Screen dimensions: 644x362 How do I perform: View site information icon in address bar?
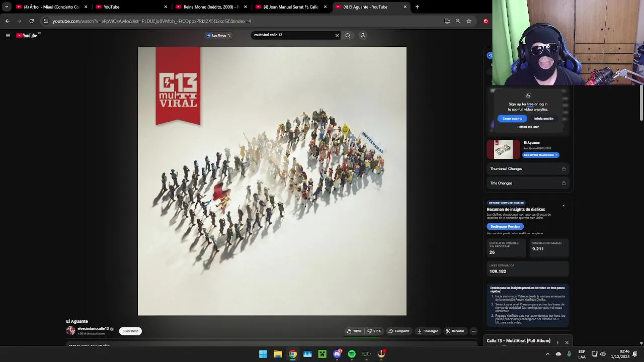[46, 21]
